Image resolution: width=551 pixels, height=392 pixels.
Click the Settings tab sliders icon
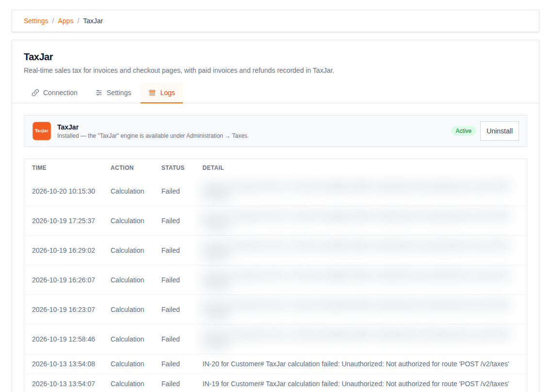pos(99,93)
